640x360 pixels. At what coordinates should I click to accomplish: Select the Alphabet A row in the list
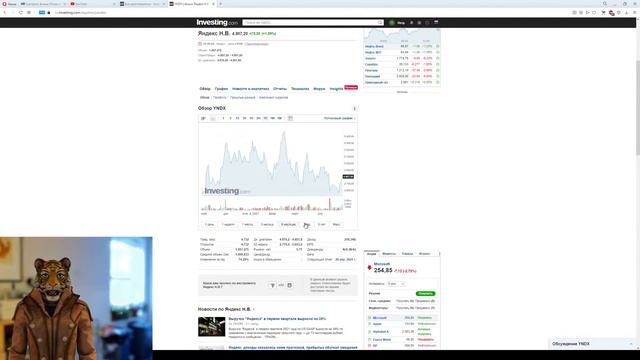pos(402,331)
